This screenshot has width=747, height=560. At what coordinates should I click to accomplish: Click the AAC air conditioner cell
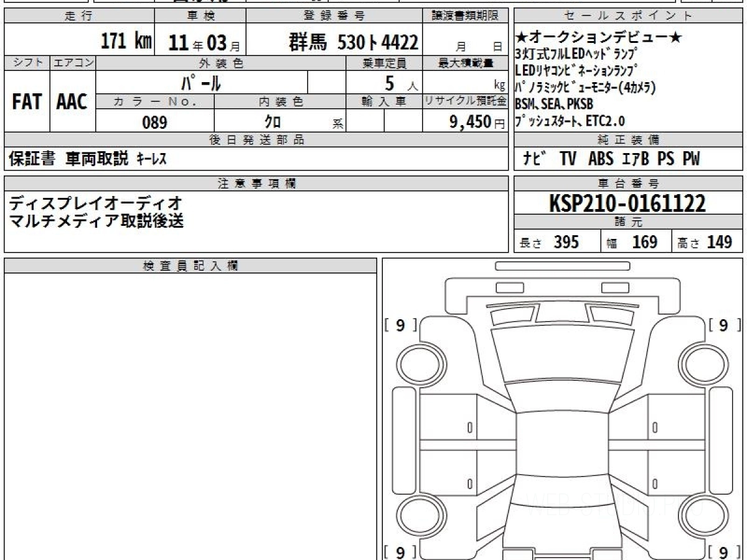tap(73, 101)
